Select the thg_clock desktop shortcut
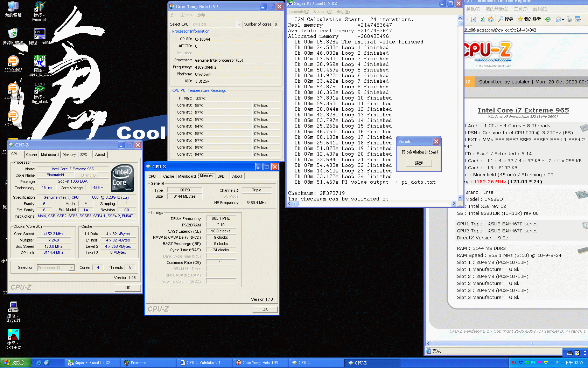Viewport: 588px width, 368px height. point(40,93)
